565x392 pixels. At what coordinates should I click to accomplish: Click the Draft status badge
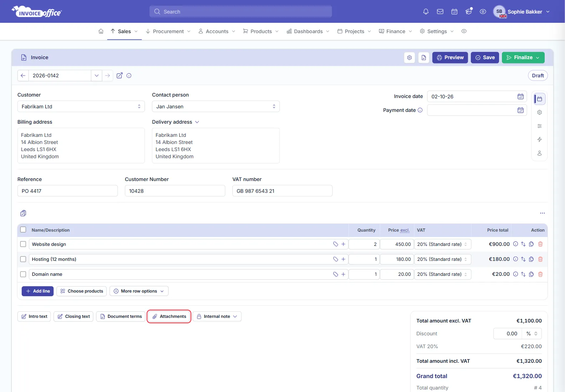click(x=538, y=76)
